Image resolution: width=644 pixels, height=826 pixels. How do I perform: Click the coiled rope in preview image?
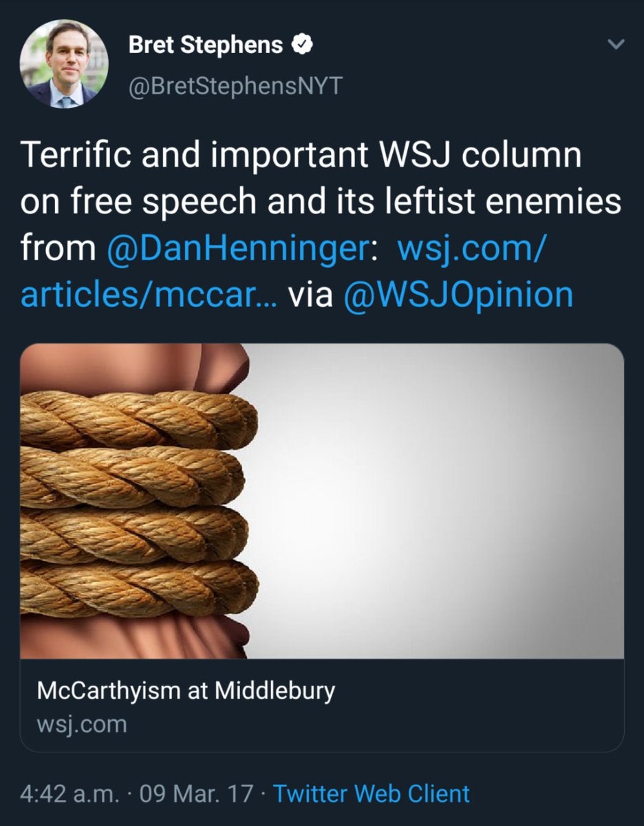(x=139, y=502)
